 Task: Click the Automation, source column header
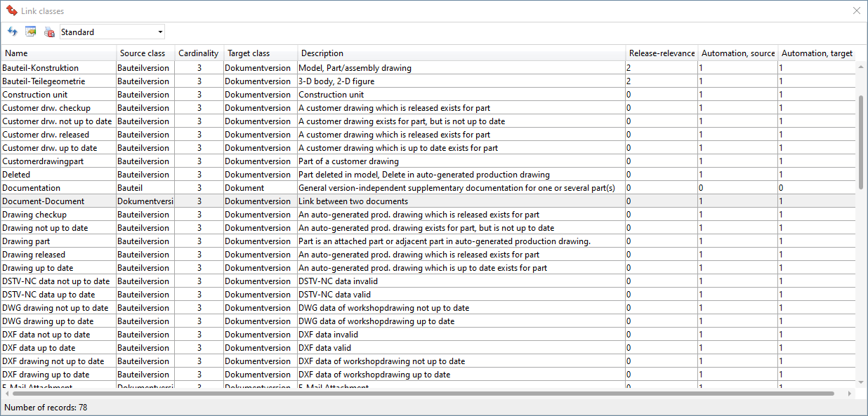(738, 53)
